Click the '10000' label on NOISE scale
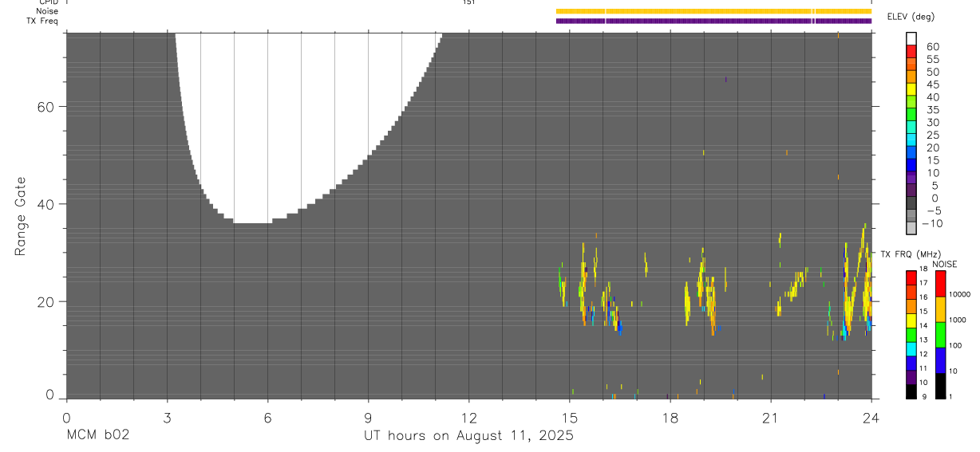The height and width of the screenshot is (452, 980). pos(958,294)
